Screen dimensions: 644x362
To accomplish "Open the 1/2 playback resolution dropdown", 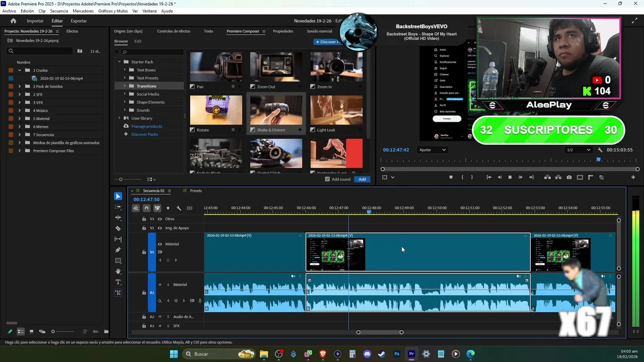I will tap(579, 150).
